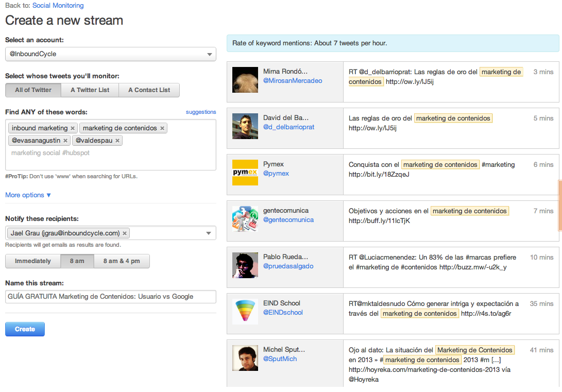Click the '7 mins' timestamp

point(543,211)
